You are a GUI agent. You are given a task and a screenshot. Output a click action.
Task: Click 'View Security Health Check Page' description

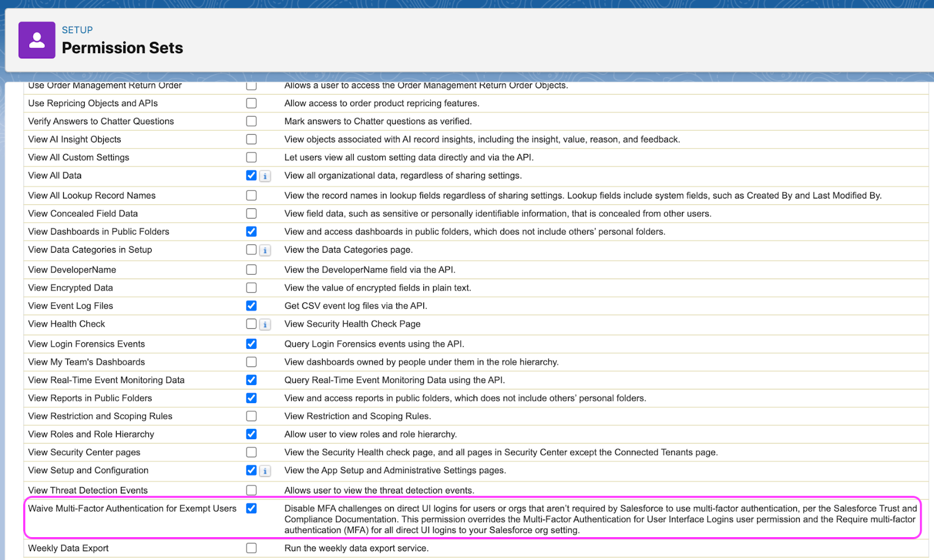[x=353, y=324]
